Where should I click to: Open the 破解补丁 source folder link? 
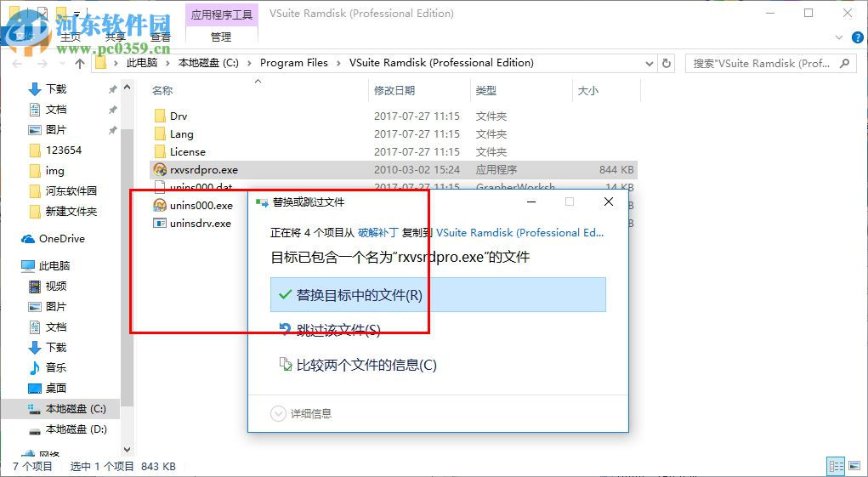[x=378, y=233]
